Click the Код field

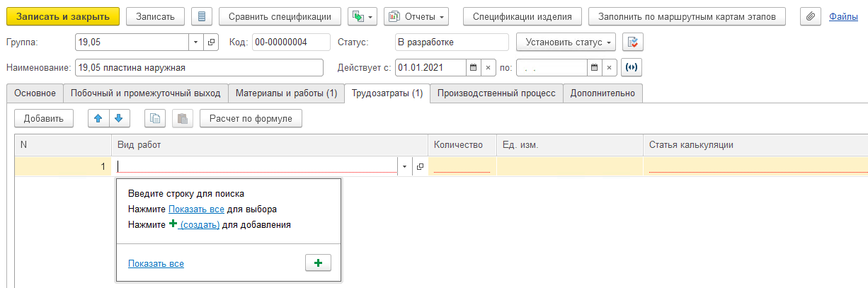click(290, 42)
